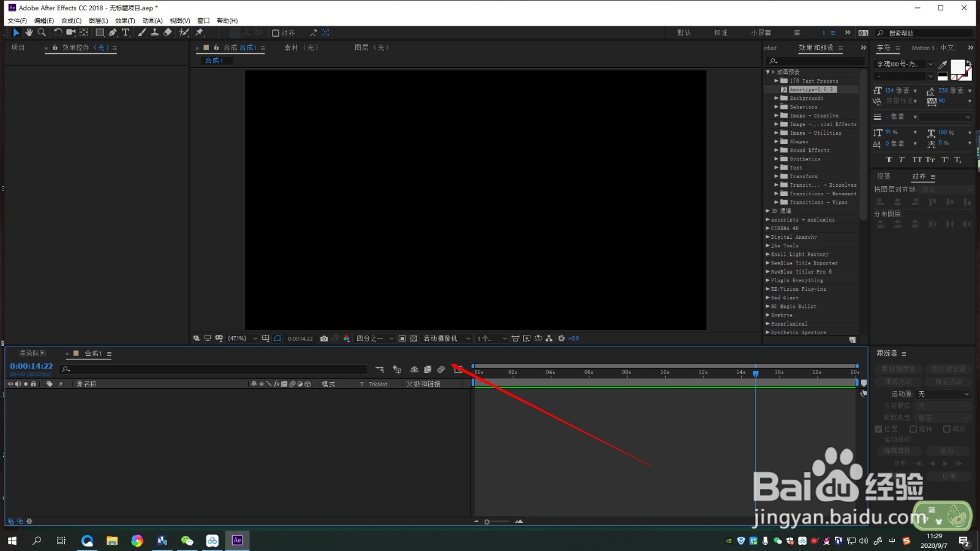The height and width of the screenshot is (551, 980).
Task: Switch to 默认 workspace
Action: click(x=684, y=33)
